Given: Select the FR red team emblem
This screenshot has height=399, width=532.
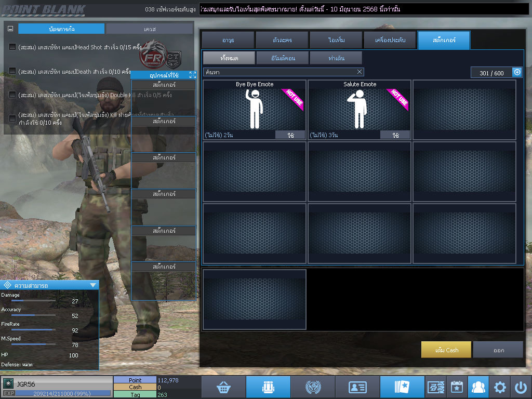Looking at the screenshot, I should coord(152,54).
